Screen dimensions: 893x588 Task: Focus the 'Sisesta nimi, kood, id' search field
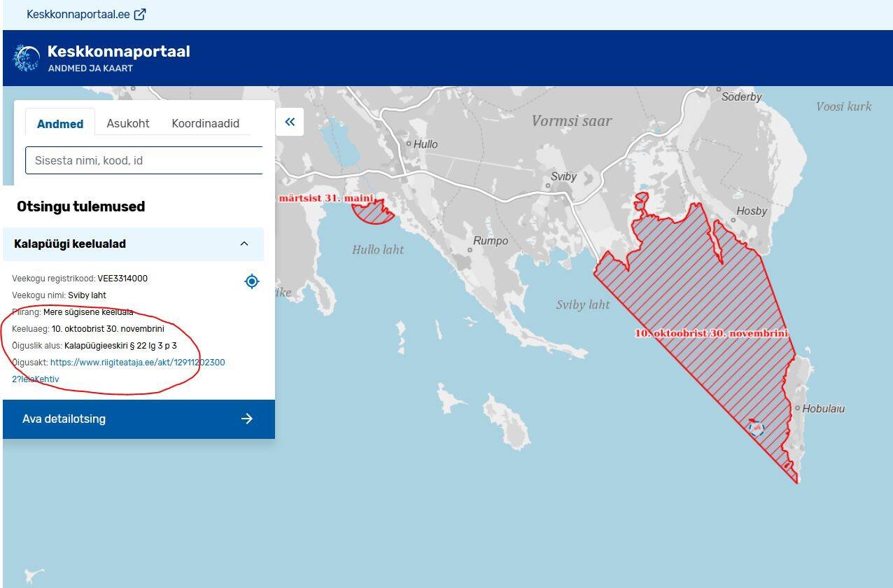(144, 160)
